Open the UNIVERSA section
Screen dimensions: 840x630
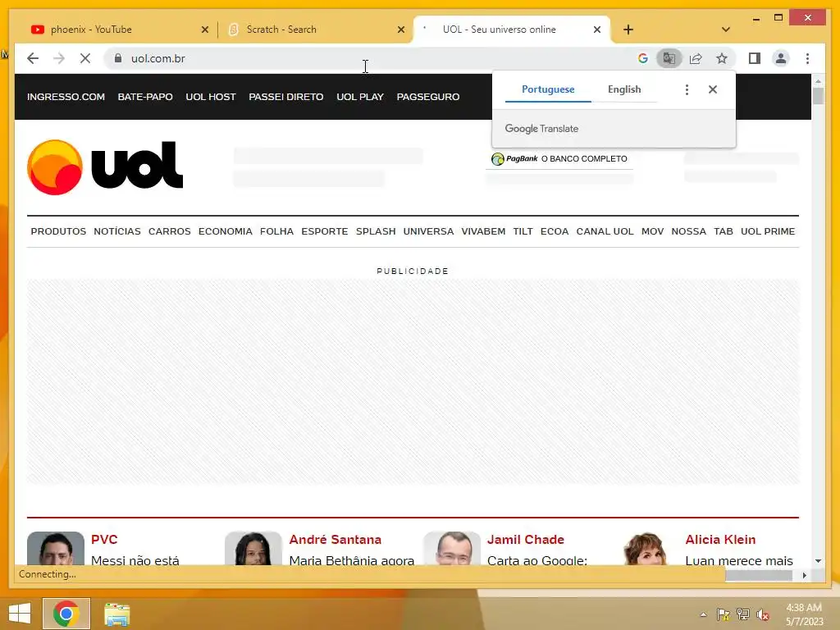[428, 231]
